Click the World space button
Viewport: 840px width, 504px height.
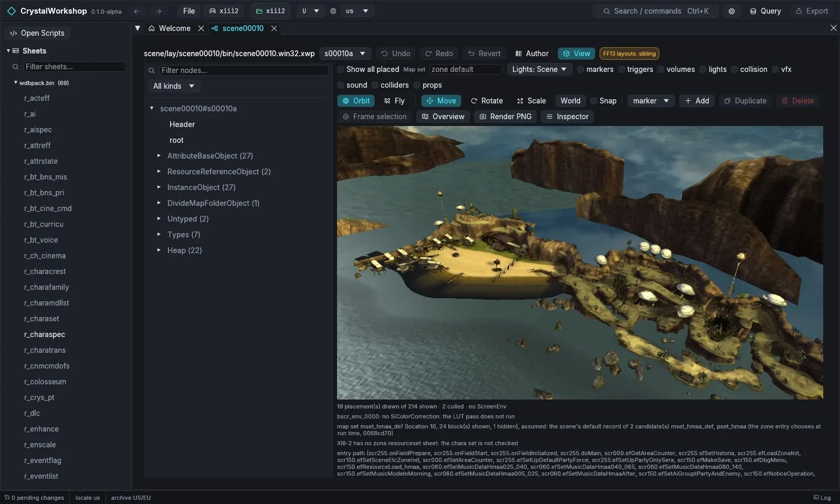point(570,101)
